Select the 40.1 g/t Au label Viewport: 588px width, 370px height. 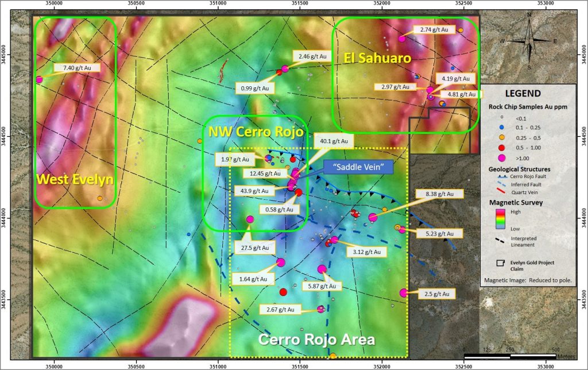pos(334,140)
